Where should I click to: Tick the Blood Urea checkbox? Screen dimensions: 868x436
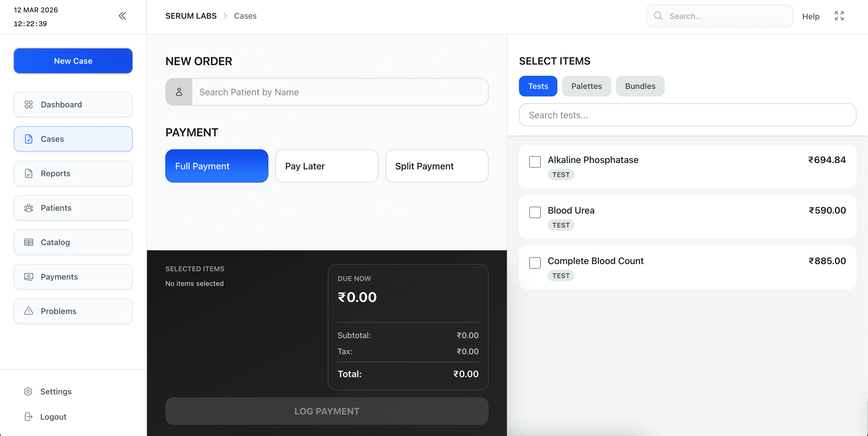(x=535, y=212)
